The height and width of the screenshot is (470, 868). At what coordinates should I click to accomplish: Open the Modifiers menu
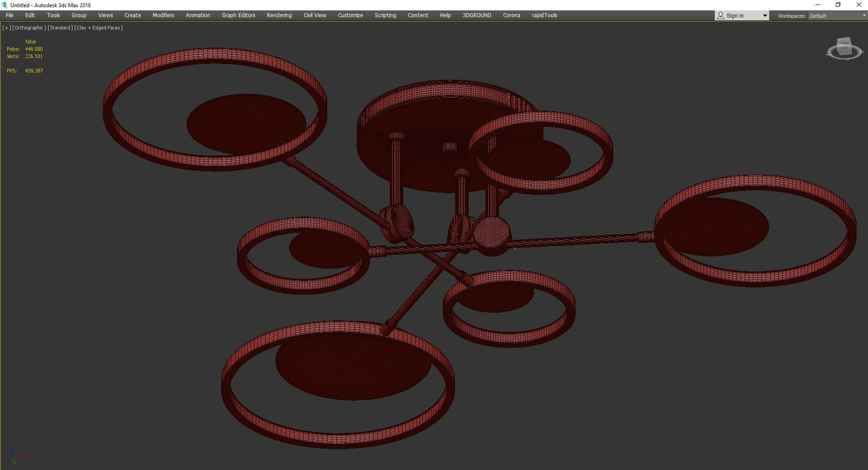tap(163, 15)
